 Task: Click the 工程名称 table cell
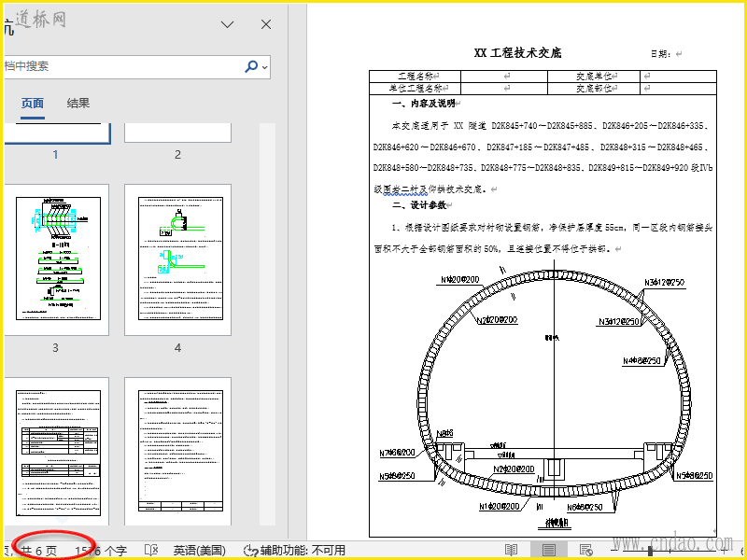[415, 77]
